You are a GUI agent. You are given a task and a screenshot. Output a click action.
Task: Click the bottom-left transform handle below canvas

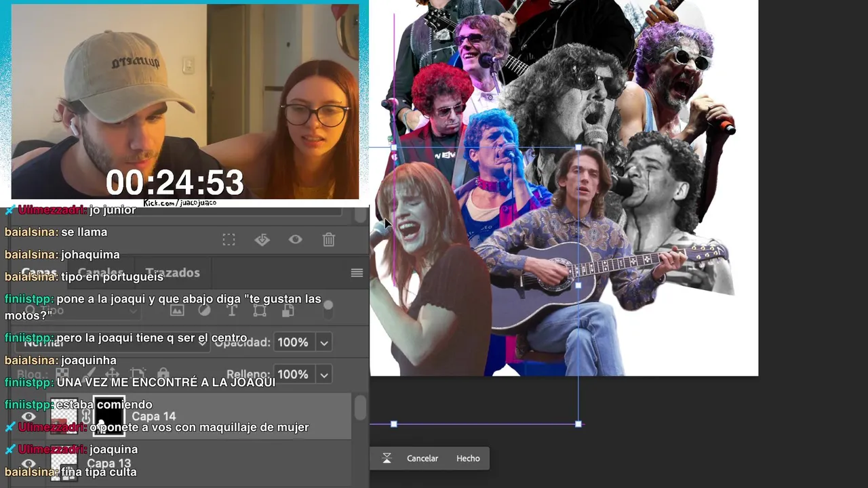(x=394, y=424)
